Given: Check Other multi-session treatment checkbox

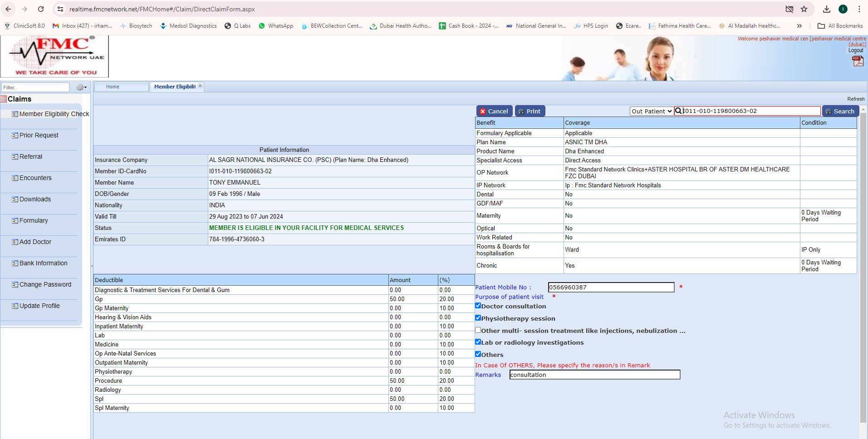Looking at the screenshot, I should click(x=478, y=330).
